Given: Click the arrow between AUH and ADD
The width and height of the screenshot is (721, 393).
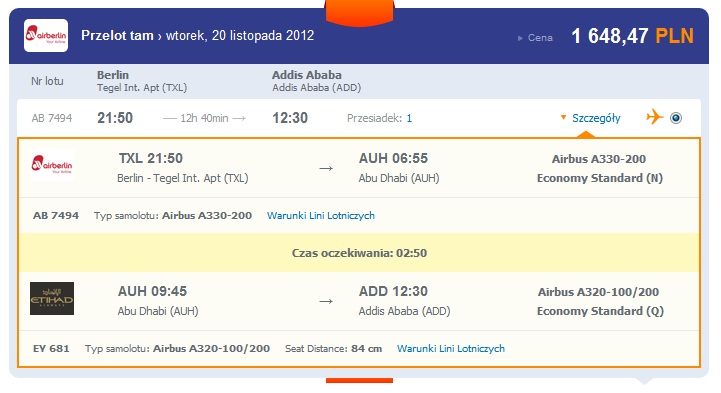Looking at the screenshot, I should point(326,302).
